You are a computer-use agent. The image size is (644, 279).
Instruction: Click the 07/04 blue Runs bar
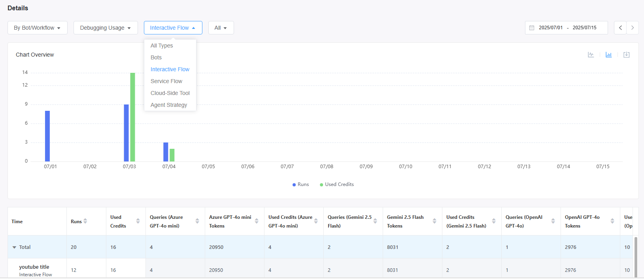166,152
